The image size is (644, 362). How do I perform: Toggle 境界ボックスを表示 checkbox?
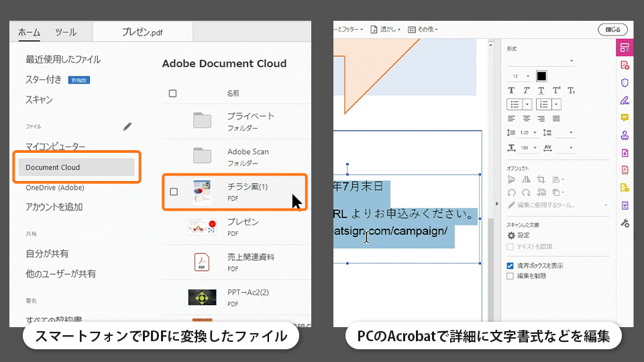pos(510,265)
